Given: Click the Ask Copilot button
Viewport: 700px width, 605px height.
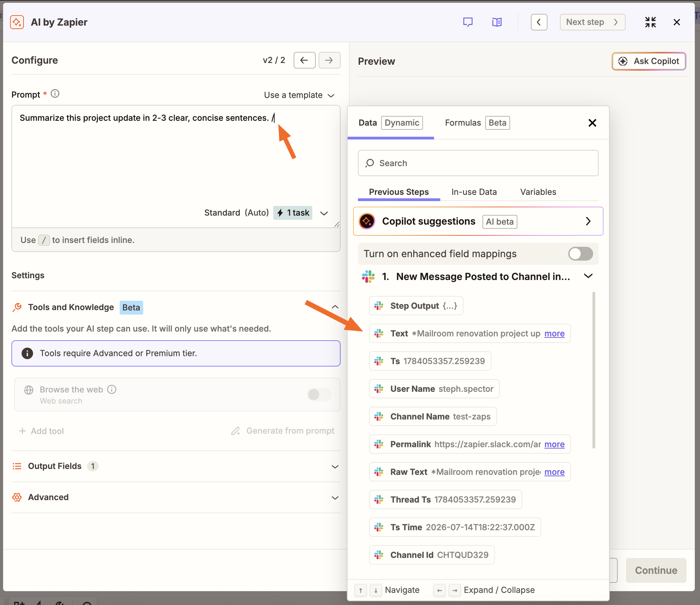Looking at the screenshot, I should pos(649,61).
